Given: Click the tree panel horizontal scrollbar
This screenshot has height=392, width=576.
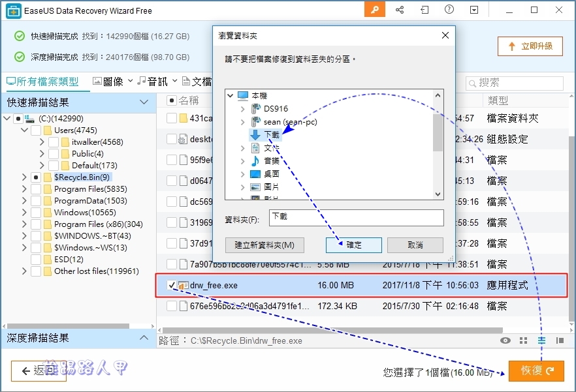Looking at the screenshot, I should (68, 326).
